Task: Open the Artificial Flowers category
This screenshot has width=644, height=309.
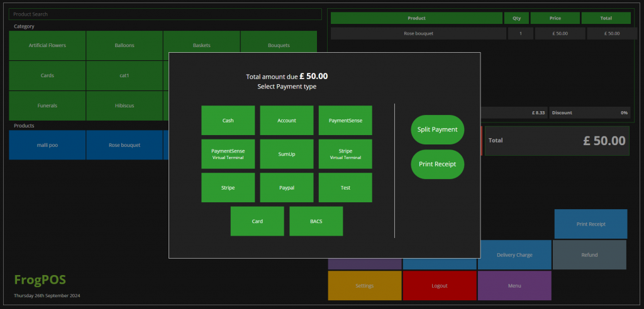Action: pyautogui.click(x=47, y=46)
